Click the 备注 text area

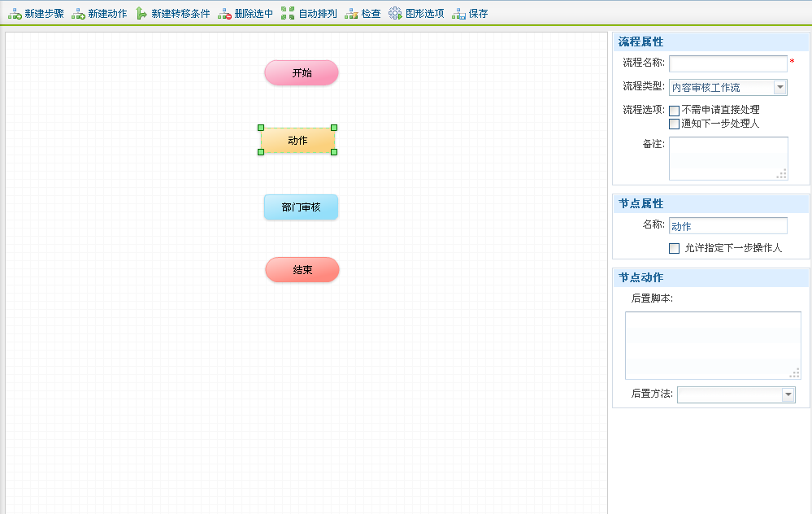(727, 158)
